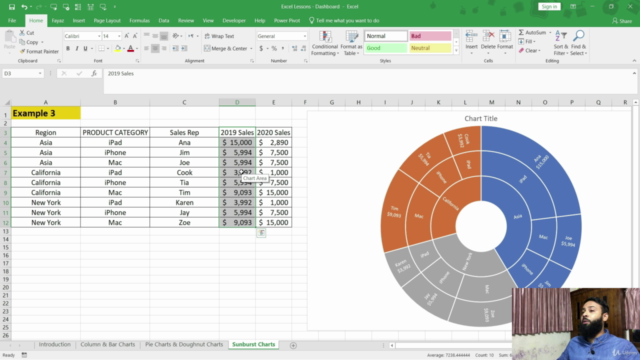This screenshot has width=640, height=360.
Task: Open the General number format dropdown
Action: pyautogui.click(x=304, y=36)
